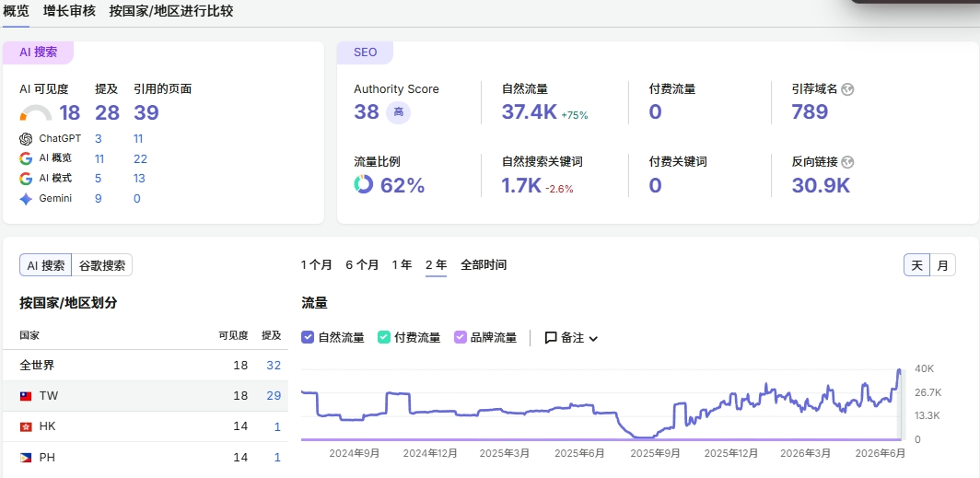Viewport: 980px width, 478px height.
Task: Click the globe icon next to 引荐域名
Action: tap(847, 89)
